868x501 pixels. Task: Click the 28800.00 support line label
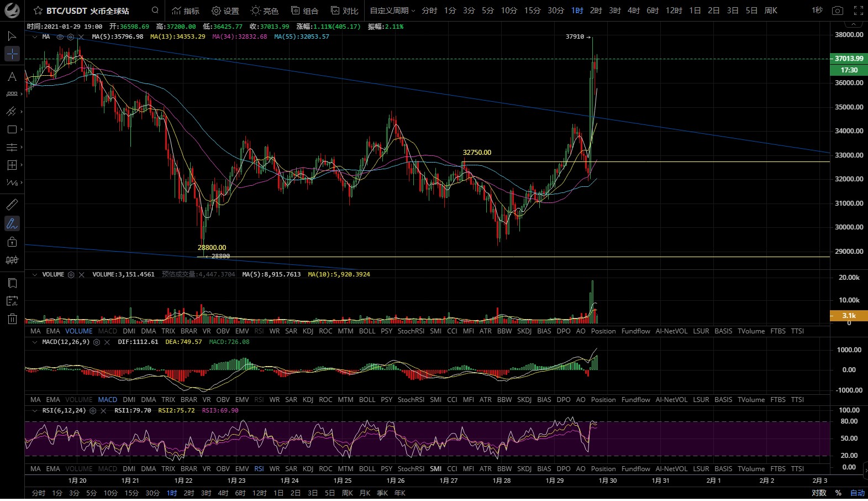212,248
